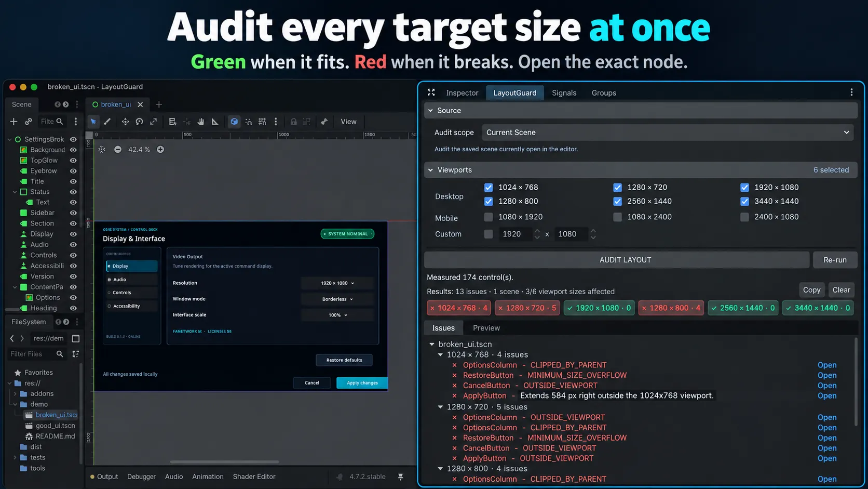Click FileSystem split mode toggle icon

[76, 339]
